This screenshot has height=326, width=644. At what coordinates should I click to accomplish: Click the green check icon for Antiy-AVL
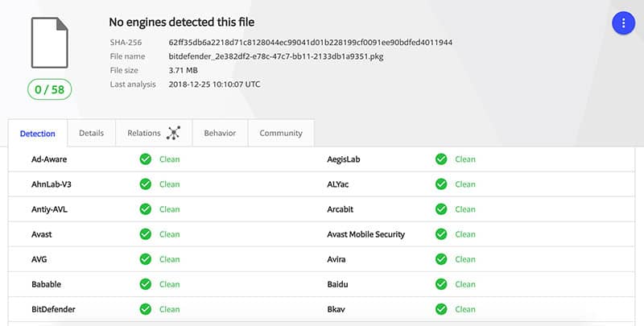click(146, 209)
